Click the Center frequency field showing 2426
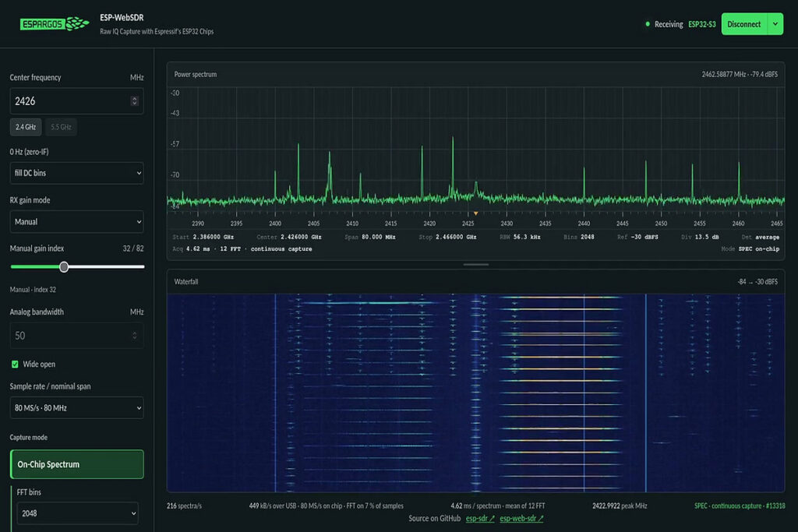798x532 pixels. [76, 100]
